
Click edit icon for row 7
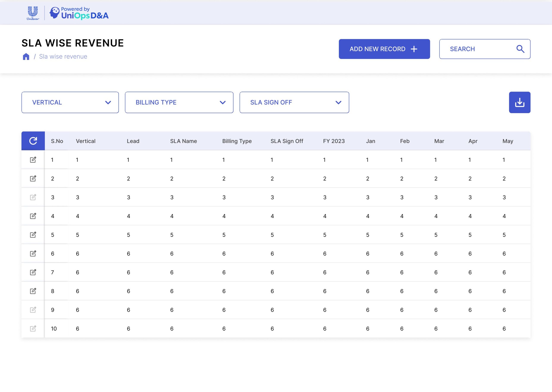(33, 272)
